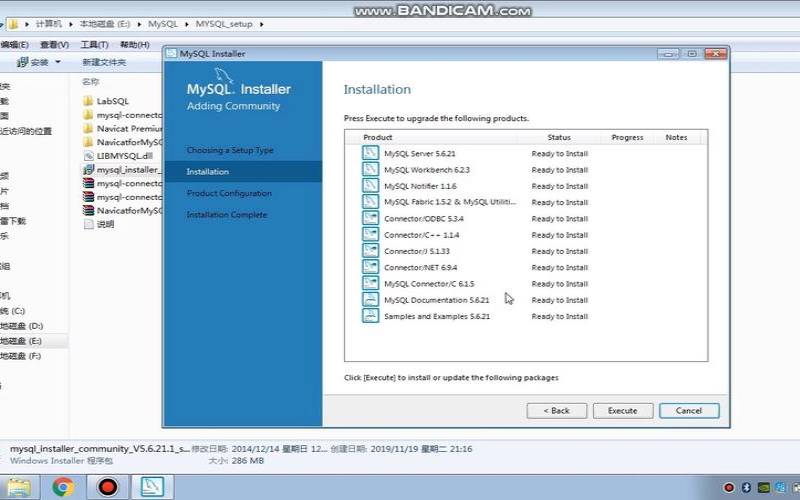Click the mysql_installer file icon in Explorer
The height and width of the screenshot is (500, 800).
click(88, 169)
